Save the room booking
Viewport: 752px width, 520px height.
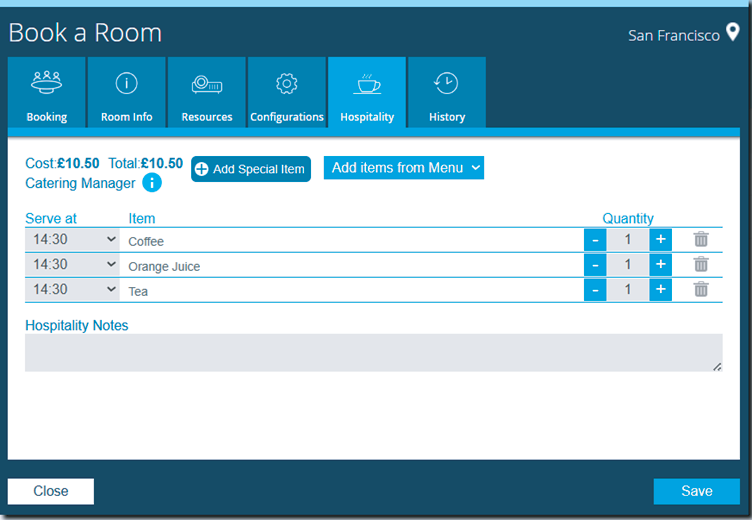tap(696, 491)
